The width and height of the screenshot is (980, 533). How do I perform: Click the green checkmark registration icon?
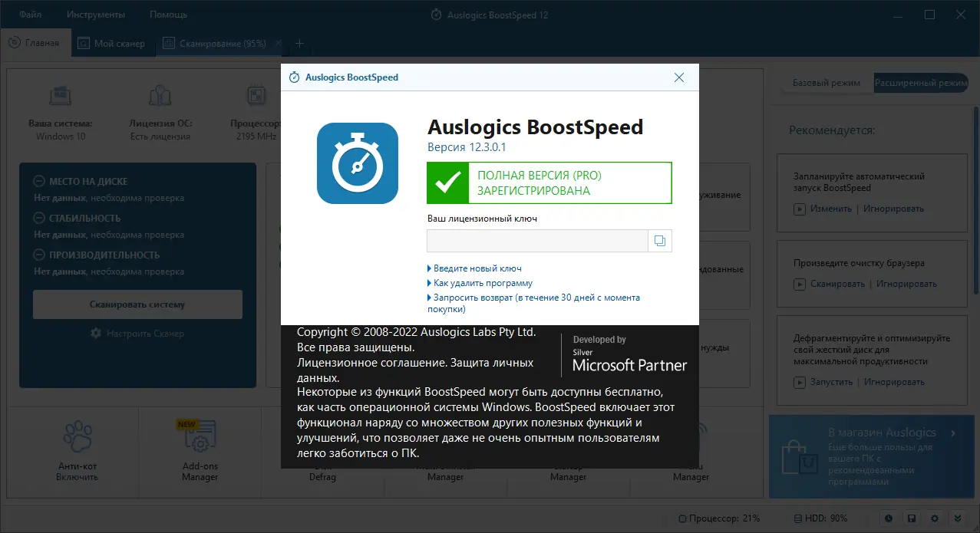pyautogui.click(x=448, y=183)
